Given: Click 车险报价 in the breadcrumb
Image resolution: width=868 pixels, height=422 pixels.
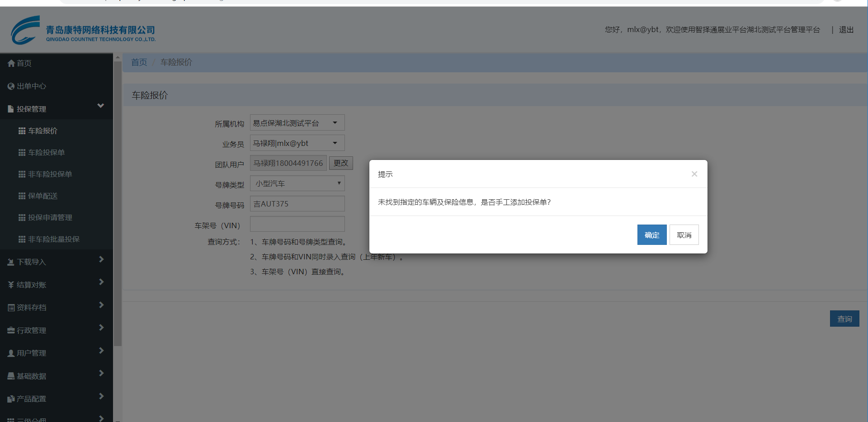Looking at the screenshot, I should pos(176,62).
